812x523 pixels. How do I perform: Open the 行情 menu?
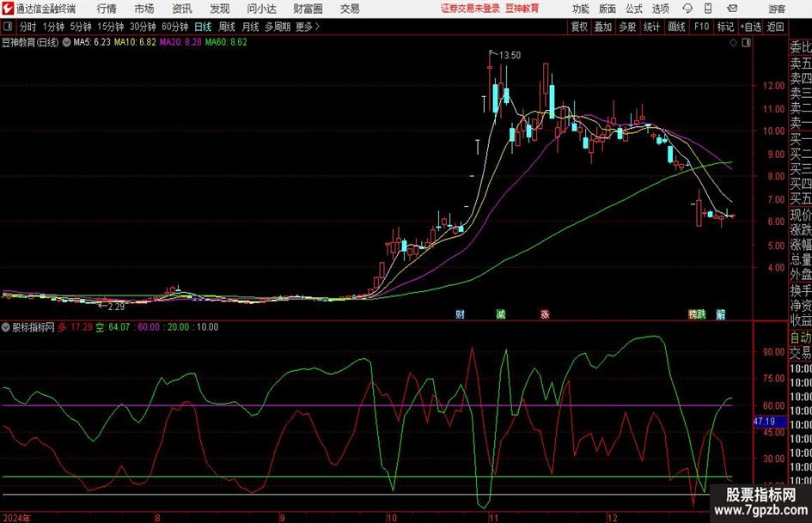point(107,9)
